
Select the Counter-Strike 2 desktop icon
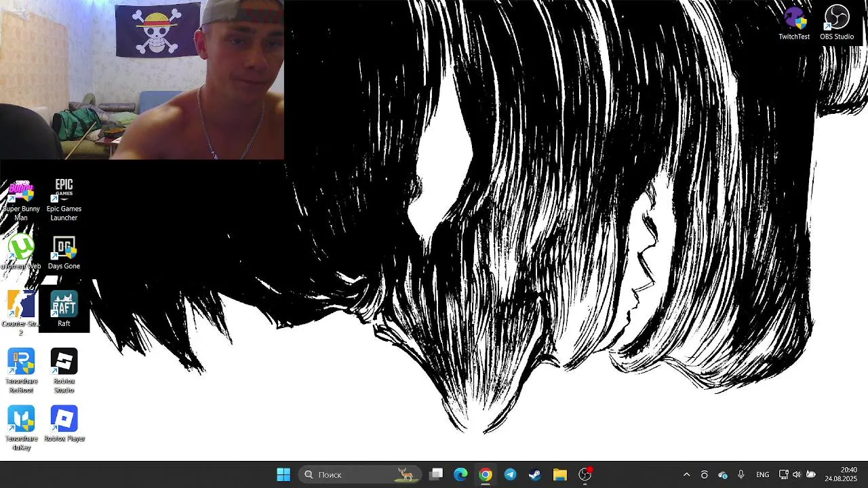[x=21, y=313]
